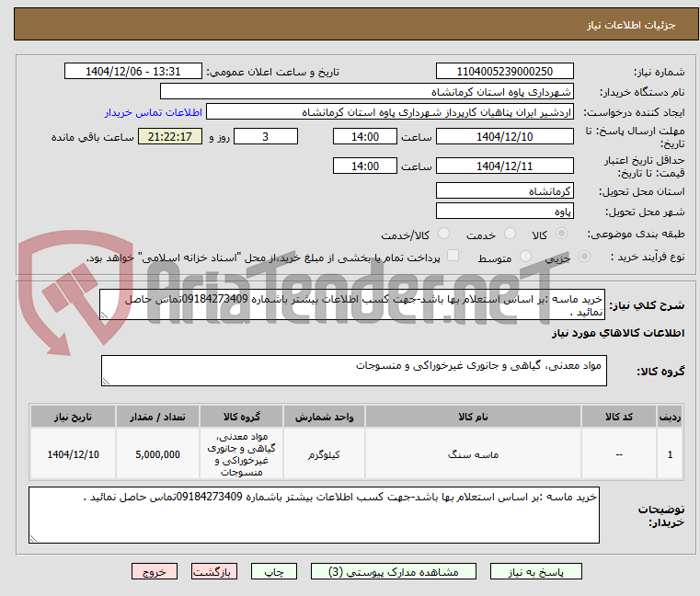Click the تعداد / مقدار column header
This screenshot has height=596, width=700.
click(x=157, y=417)
